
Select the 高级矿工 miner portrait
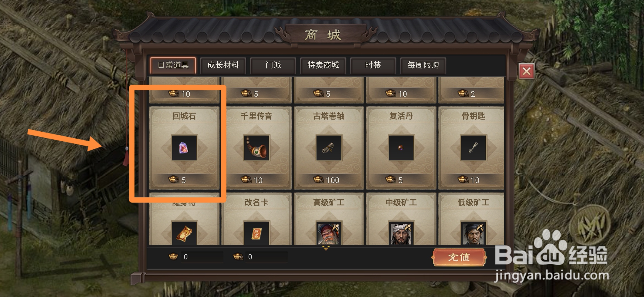tap(329, 233)
